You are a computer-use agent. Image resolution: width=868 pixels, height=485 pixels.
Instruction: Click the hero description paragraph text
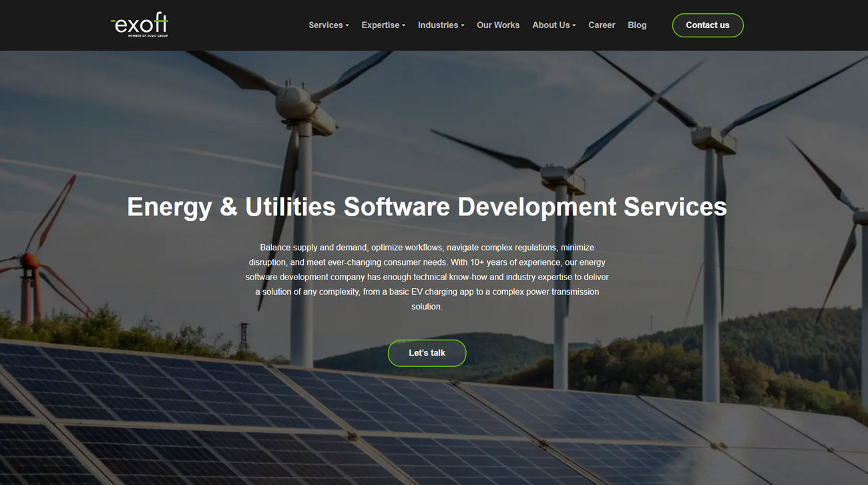[427, 277]
